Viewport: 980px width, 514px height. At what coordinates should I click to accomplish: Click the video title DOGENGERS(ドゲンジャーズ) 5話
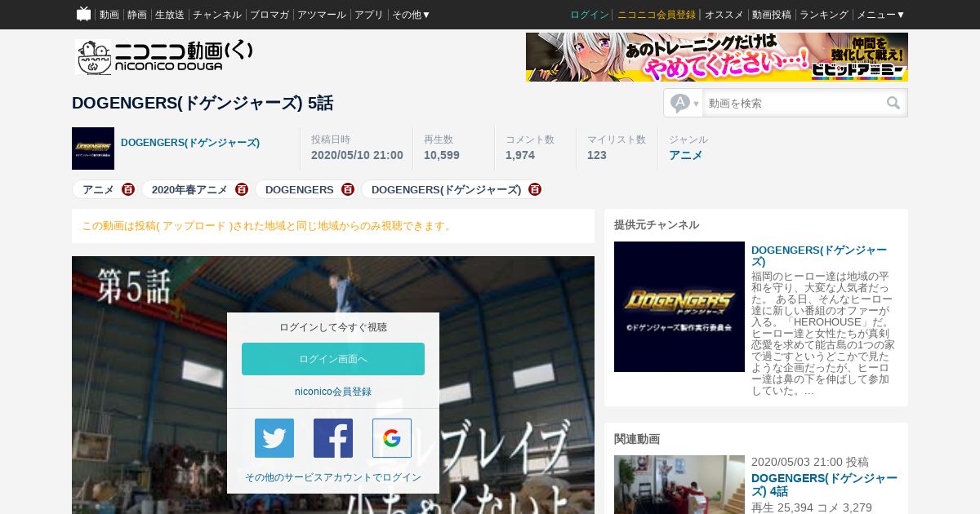tap(203, 103)
